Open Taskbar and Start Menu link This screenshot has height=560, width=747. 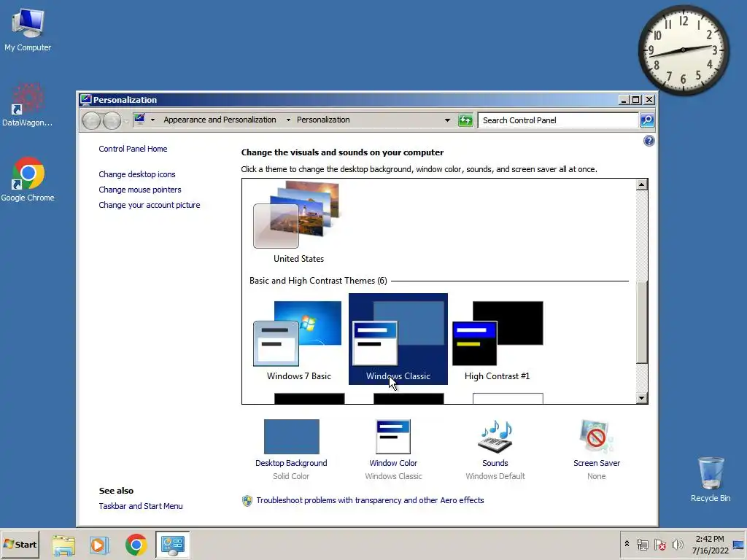point(141,506)
